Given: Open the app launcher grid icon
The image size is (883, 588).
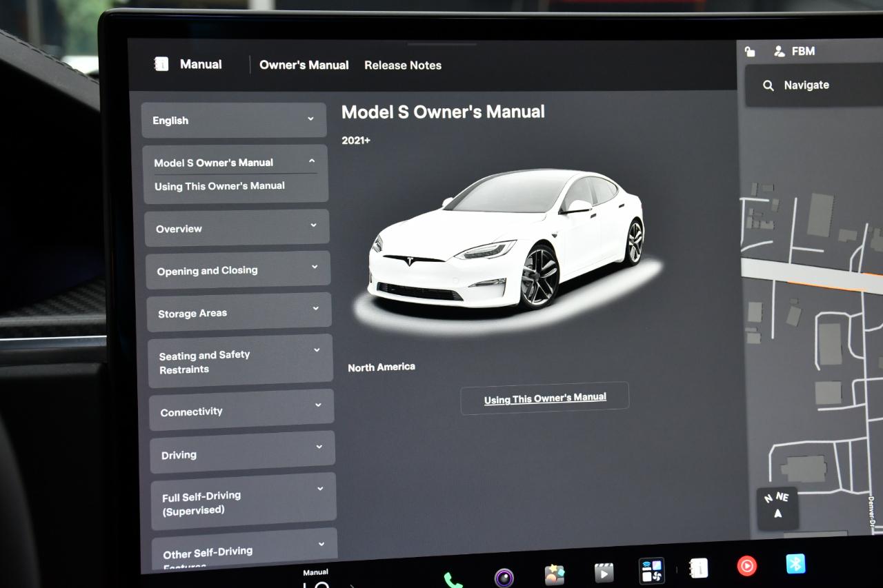Looking at the screenshot, I should (x=651, y=571).
